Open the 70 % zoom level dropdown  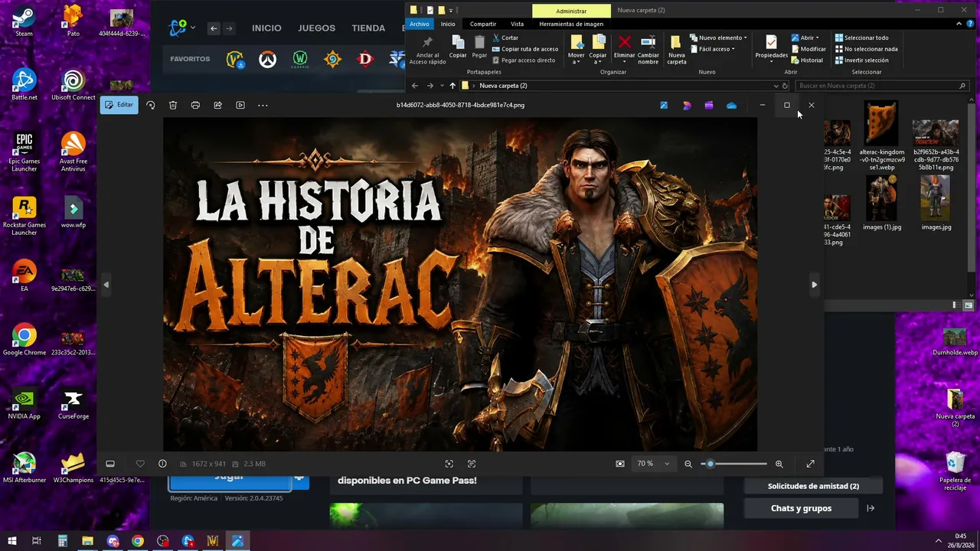pos(653,464)
